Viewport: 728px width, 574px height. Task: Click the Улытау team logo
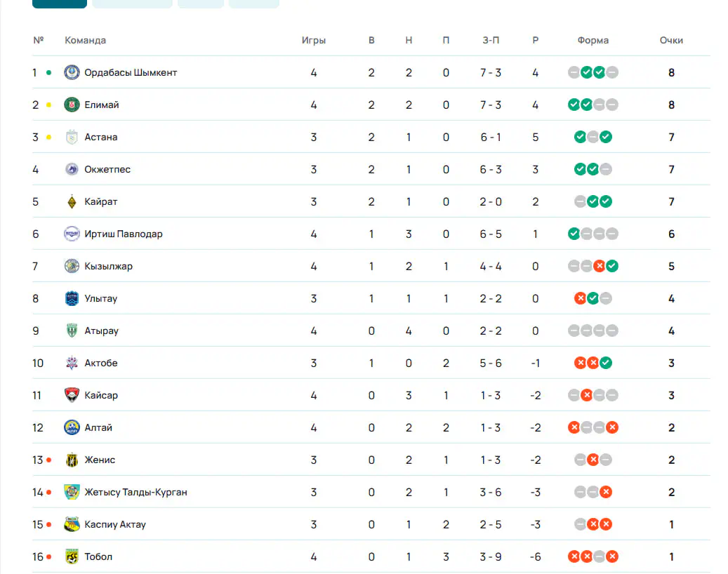[x=72, y=298]
